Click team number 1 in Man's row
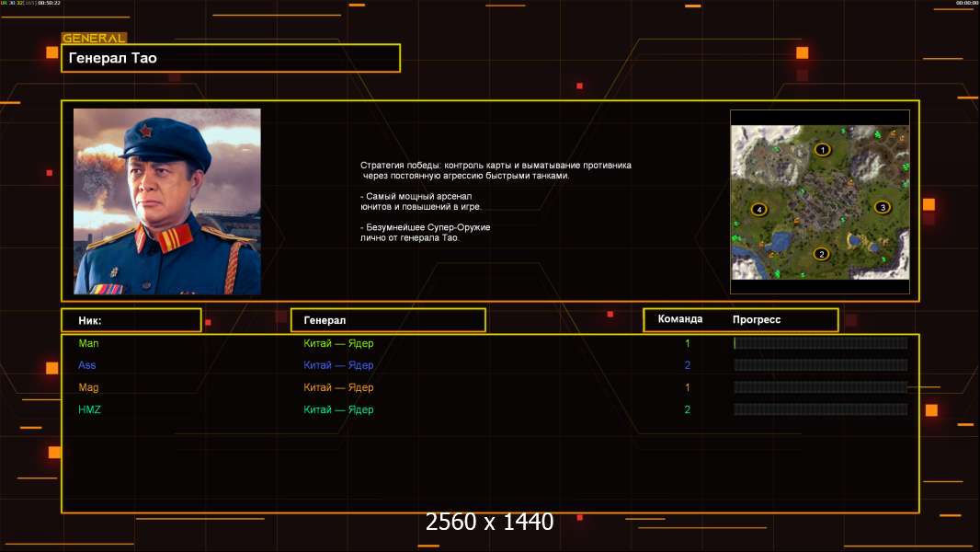980x552 pixels. [688, 343]
